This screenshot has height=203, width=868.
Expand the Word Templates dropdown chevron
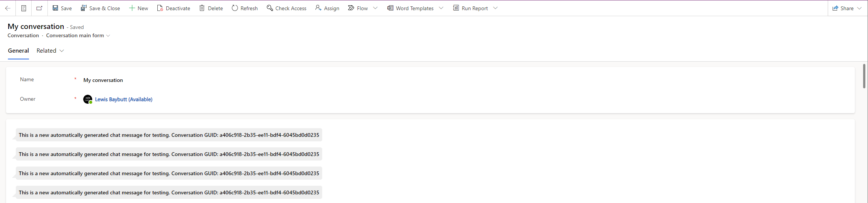(x=441, y=8)
